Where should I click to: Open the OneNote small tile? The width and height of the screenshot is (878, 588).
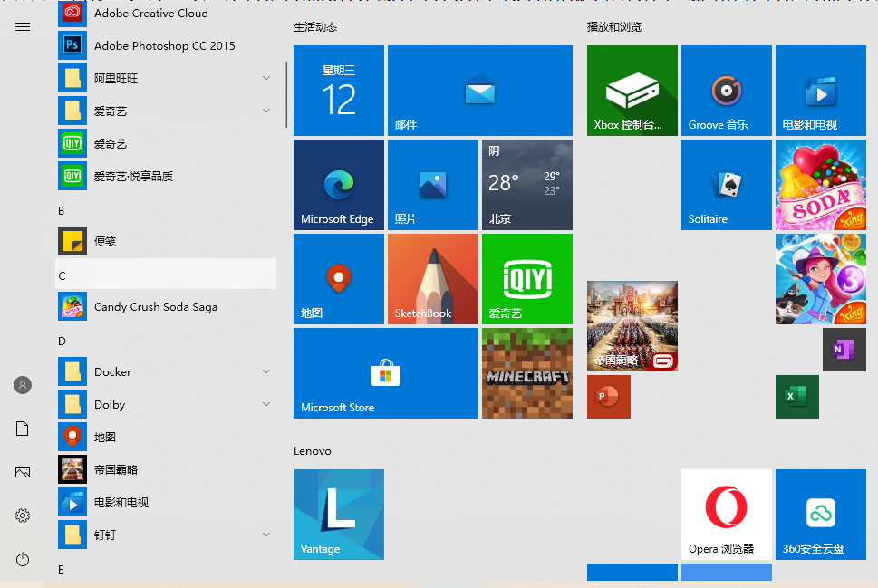coord(844,350)
